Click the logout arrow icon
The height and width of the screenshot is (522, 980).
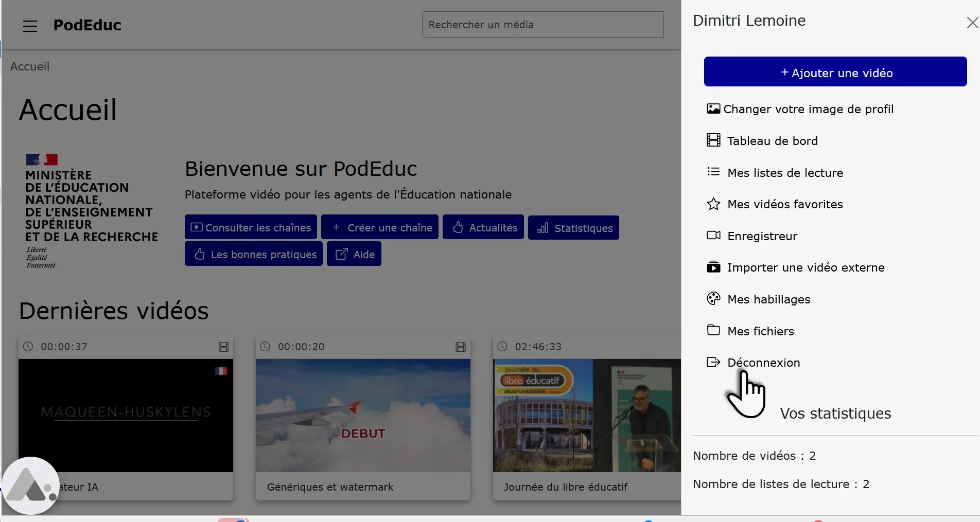713,362
